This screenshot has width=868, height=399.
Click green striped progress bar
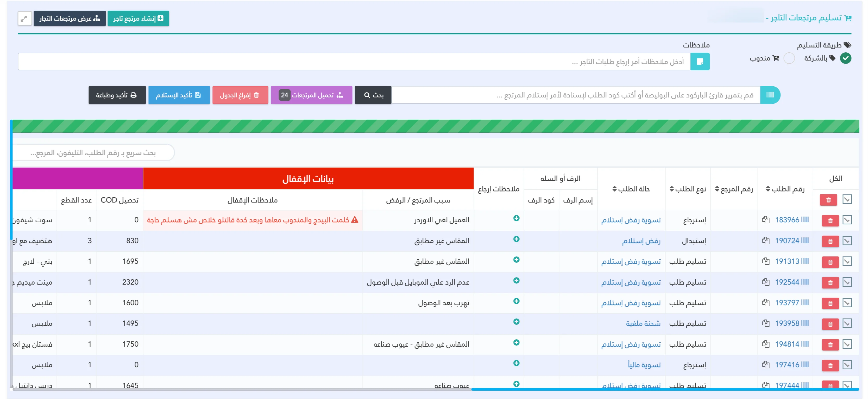tap(435, 126)
